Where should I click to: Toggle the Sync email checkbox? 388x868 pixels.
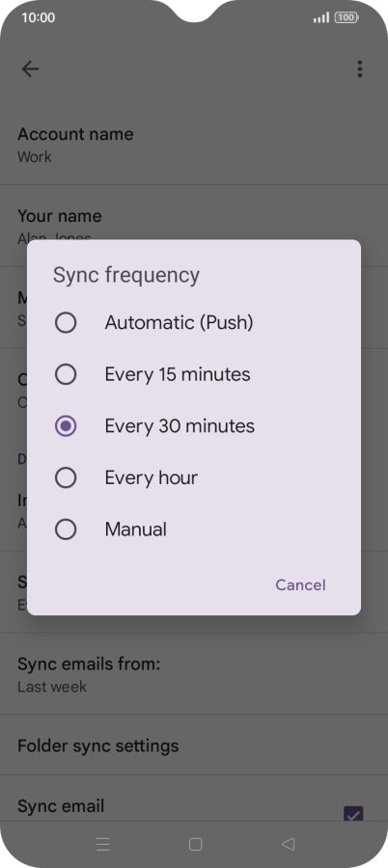pyautogui.click(x=353, y=814)
